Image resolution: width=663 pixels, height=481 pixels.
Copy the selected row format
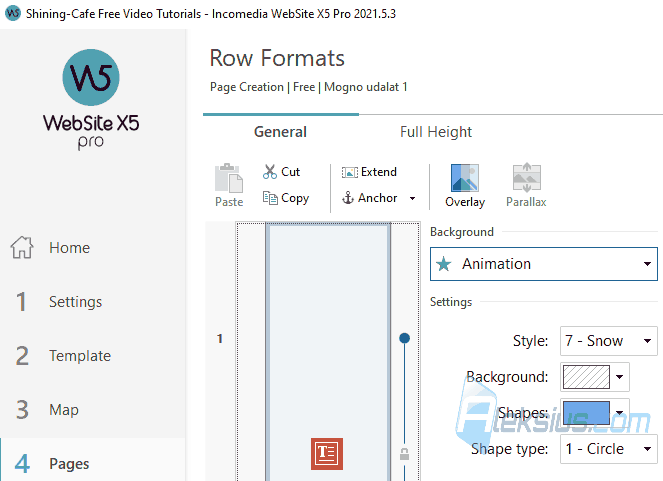click(286, 198)
